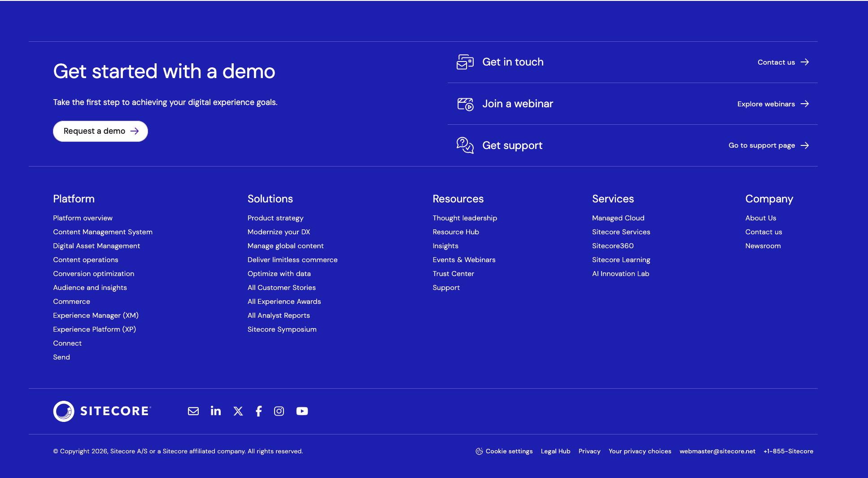Open the Privacy link in footer
868x478 pixels.
click(589, 452)
